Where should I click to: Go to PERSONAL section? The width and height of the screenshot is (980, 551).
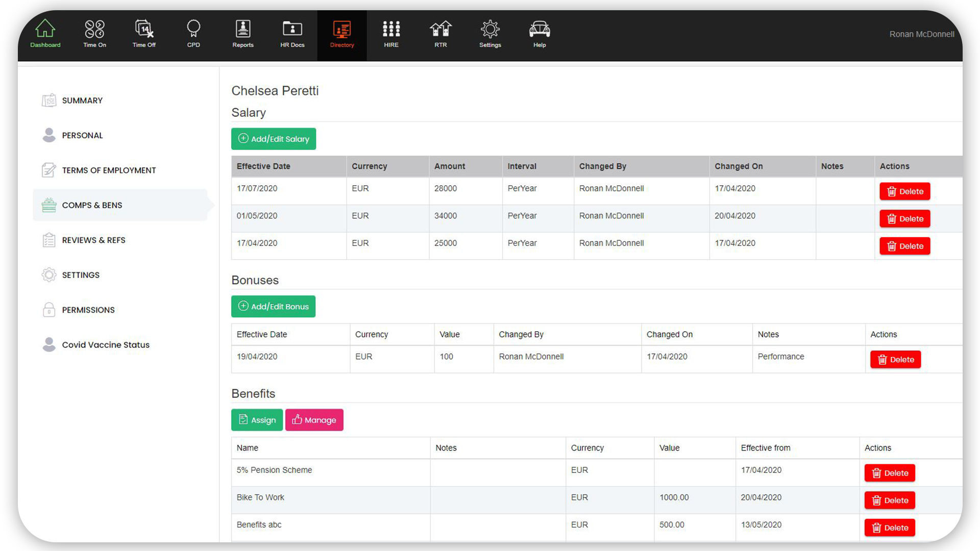(x=82, y=135)
